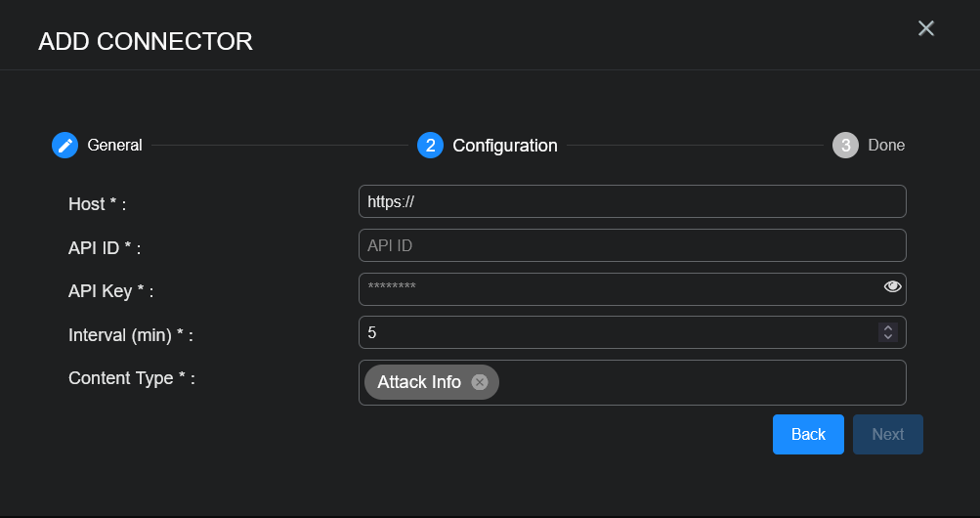Click the Done step label
This screenshot has width=980, height=518.
(886, 146)
